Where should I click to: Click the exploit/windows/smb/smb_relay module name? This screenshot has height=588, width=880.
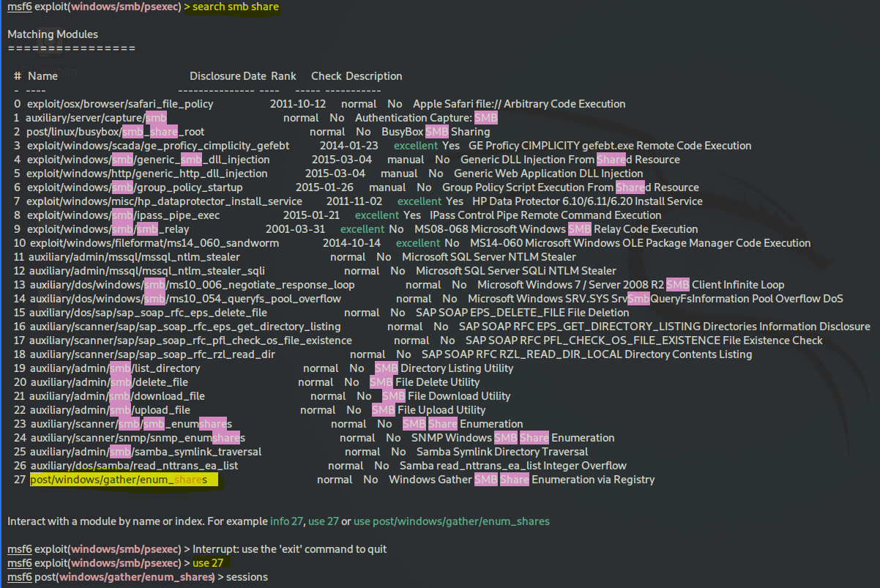108,229
